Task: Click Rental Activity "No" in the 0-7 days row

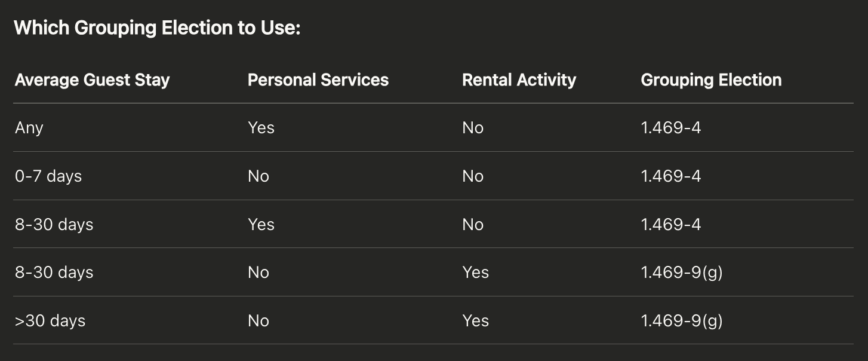Action: coord(472,176)
